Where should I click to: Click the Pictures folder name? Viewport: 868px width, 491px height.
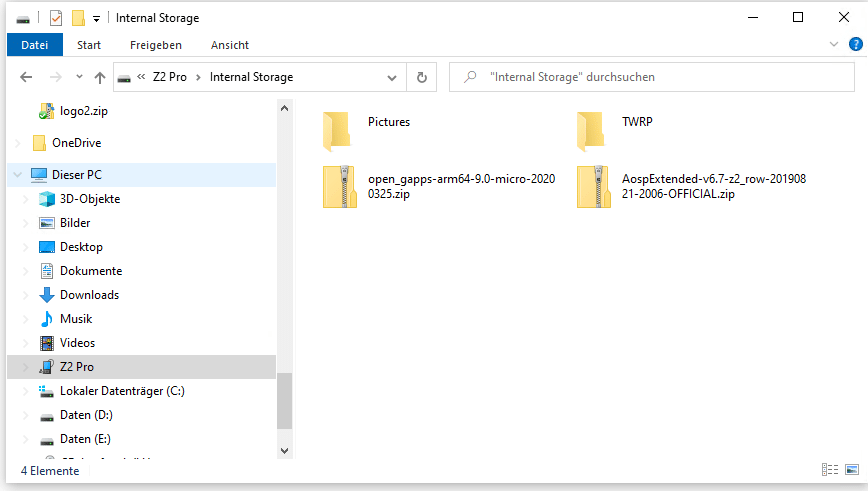pos(389,122)
